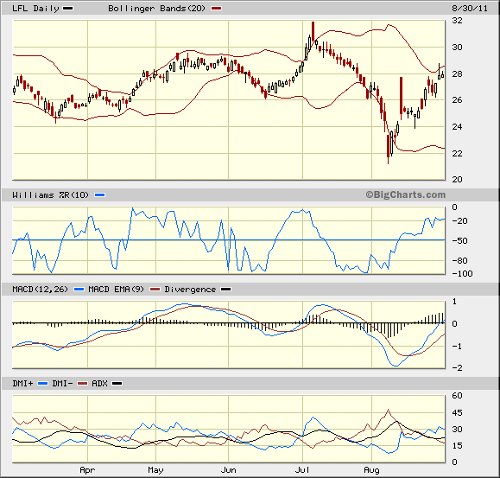This screenshot has width=500, height=478.
Task: Click the 'Jul' month axis label
Action: pos(303,470)
